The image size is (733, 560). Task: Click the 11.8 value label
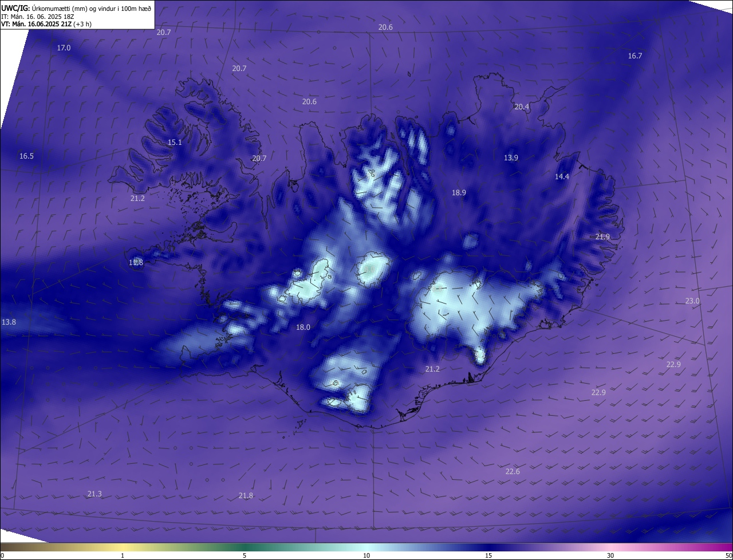click(x=136, y=263)
